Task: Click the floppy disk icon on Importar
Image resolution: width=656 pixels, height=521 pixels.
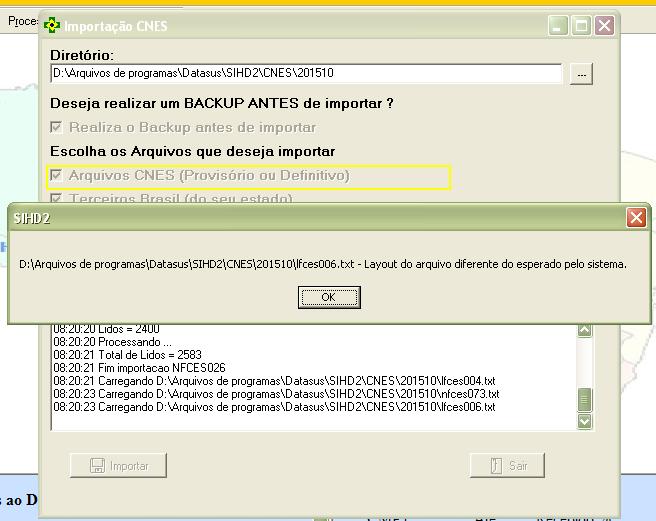Action: 97,466
